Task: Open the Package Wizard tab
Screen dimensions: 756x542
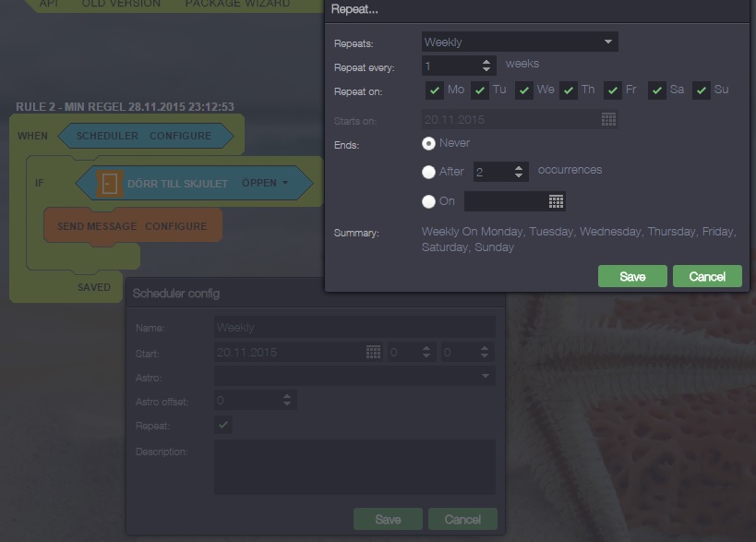Action: click(x=237, y=4)
